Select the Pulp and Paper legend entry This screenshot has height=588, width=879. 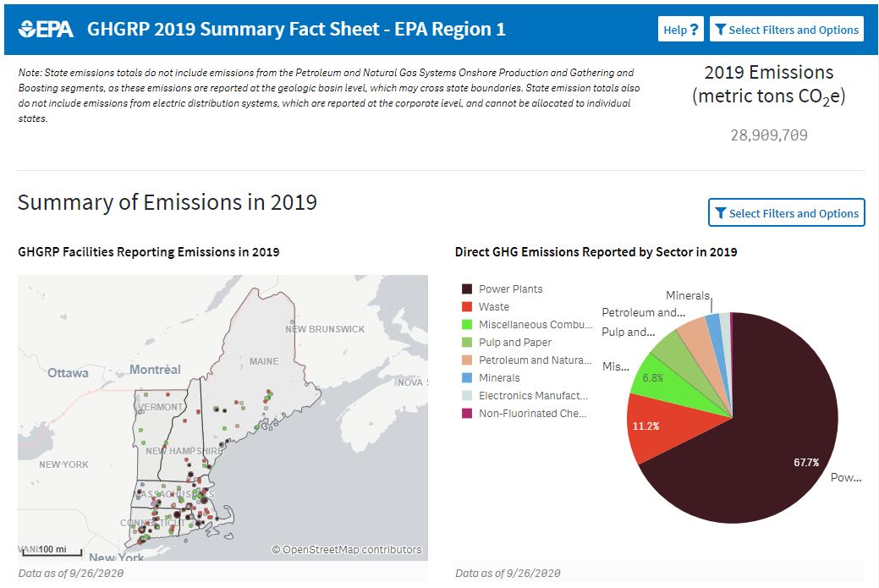tap(514, 343)
